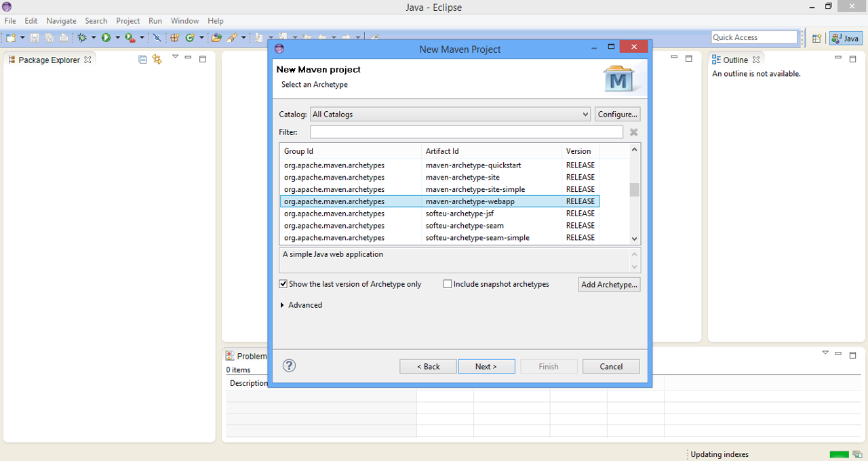Select the maven-archetype-site-simple row
868x461 pixels.
[439, 189]
